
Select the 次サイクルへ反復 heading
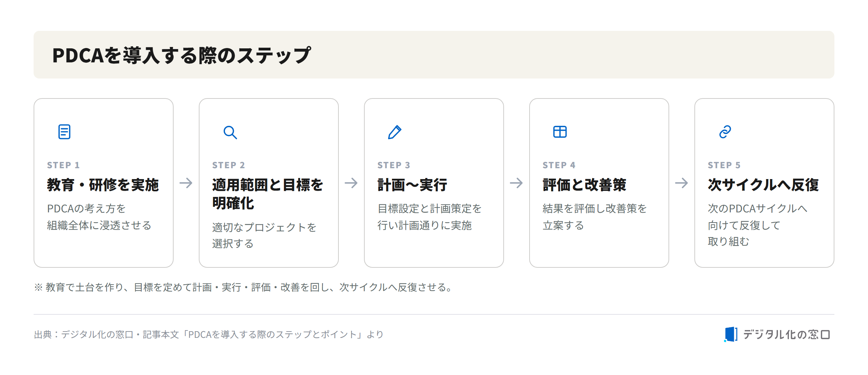pos(763,185)
